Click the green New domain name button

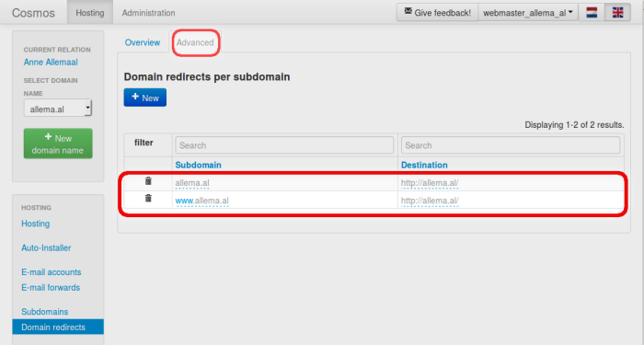tap(58, 144)
